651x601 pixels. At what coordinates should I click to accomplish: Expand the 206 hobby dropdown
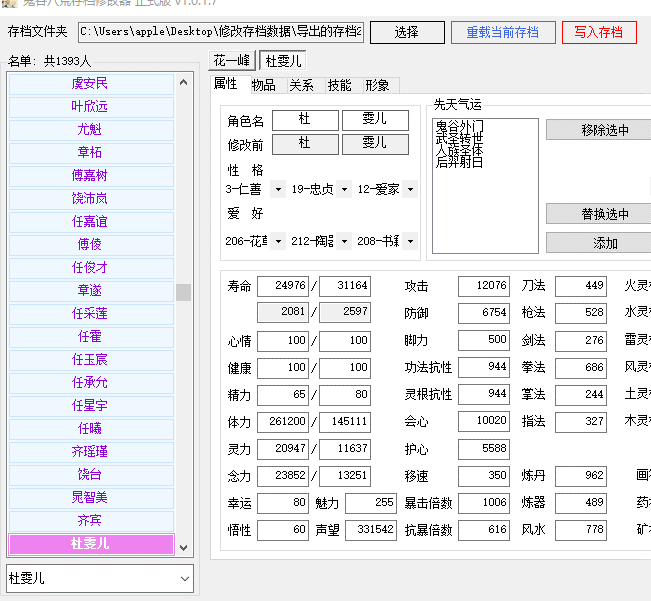click(278, 241)
